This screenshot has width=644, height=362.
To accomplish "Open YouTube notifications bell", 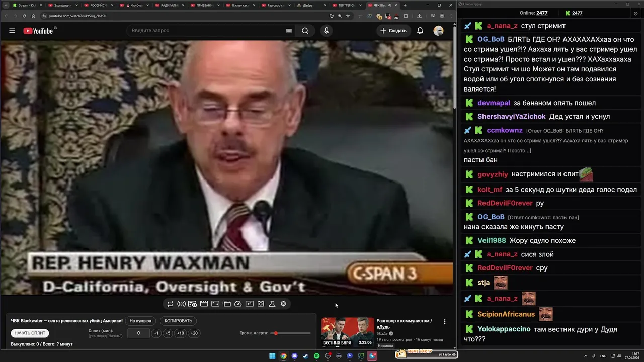I will pyautogui.click(x=420, y=31).
